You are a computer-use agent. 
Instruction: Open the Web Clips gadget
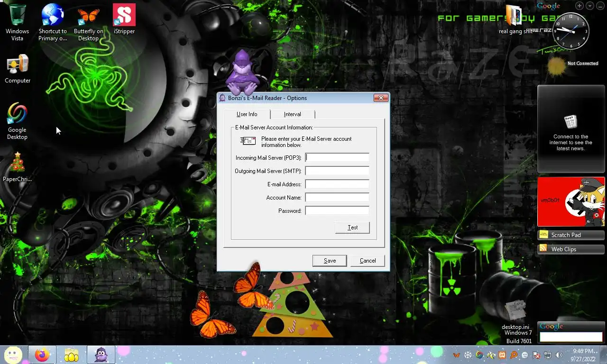pos(571,249)
